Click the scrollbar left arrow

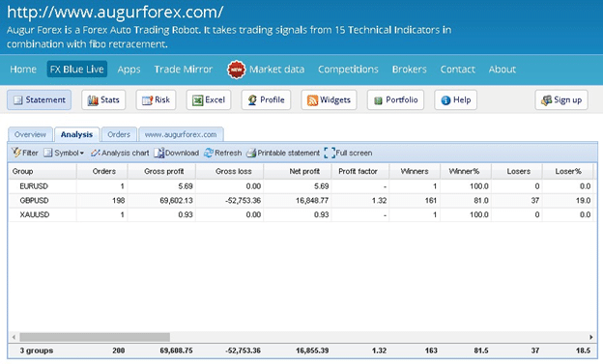coord(14,337)
